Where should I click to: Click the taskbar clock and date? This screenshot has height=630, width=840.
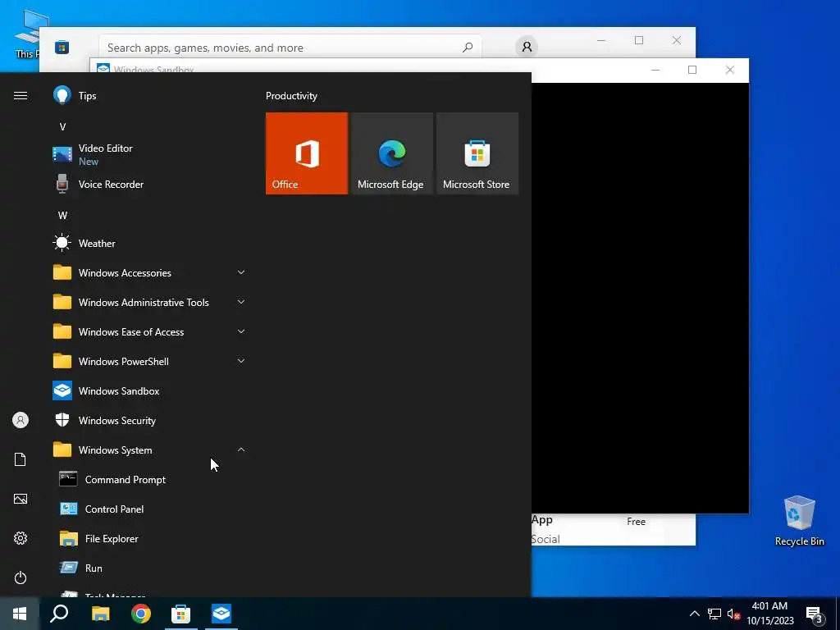pyautogui.click(x=770, y=614)
